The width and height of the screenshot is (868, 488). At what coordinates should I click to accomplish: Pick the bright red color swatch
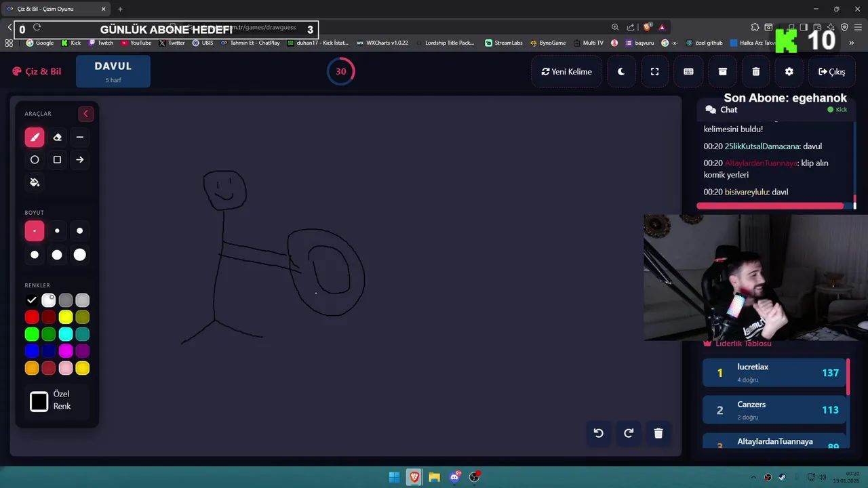tap(32, 317)
